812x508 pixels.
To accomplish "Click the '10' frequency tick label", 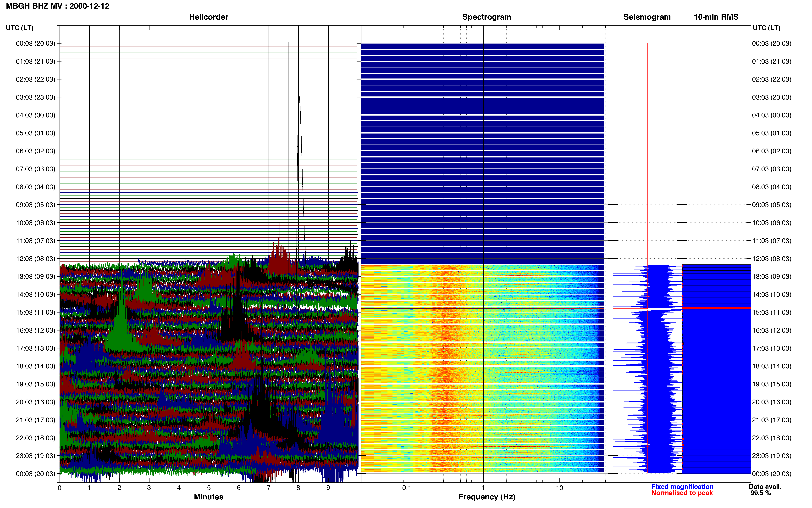I will [x=559, y=488].
